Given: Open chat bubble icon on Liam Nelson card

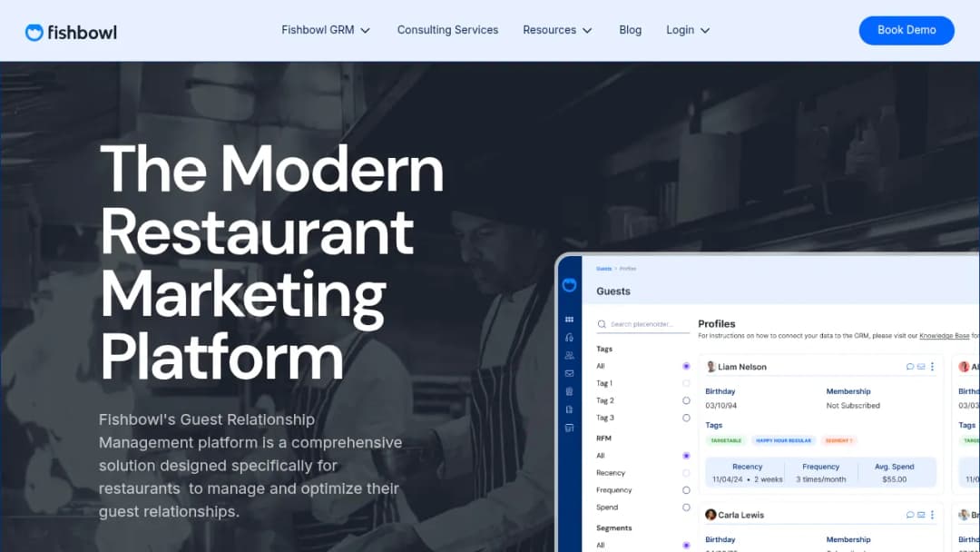Looking at the screenshot, I should coord(910,366).
